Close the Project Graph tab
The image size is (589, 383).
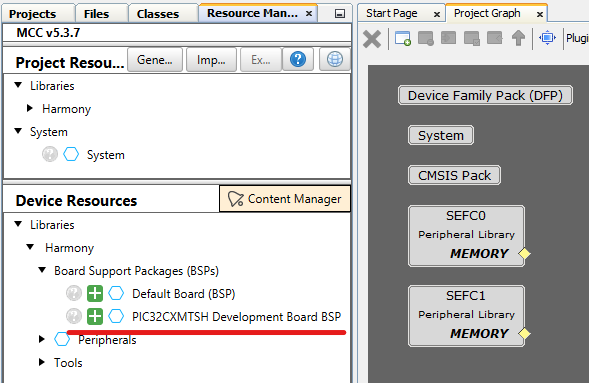pyautogui.click(x=540, y=15)
